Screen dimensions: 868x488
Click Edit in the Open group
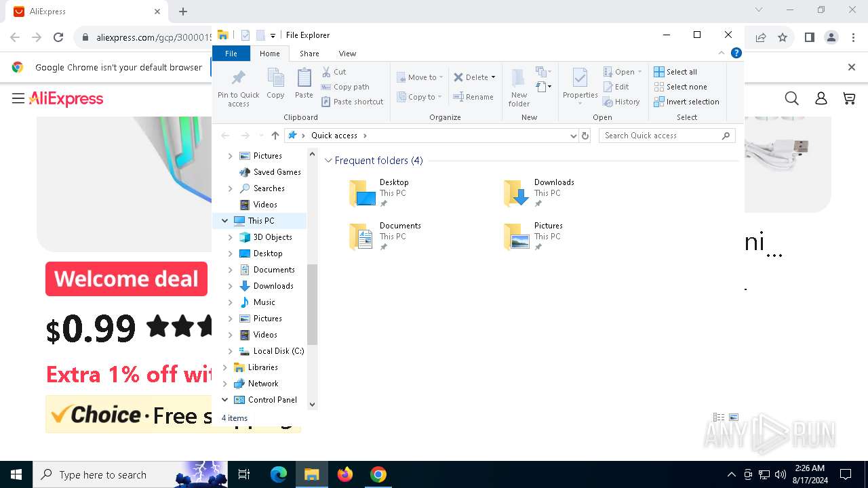(616, 87)
